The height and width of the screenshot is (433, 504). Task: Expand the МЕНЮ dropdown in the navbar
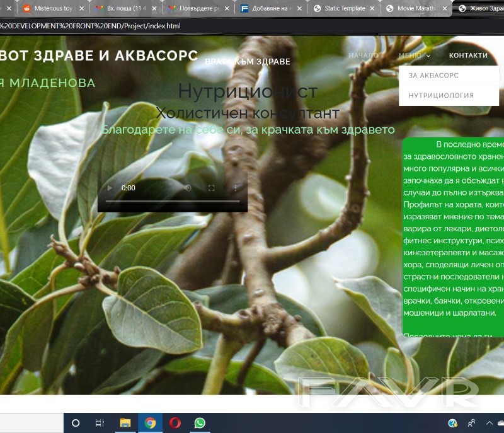point(414,55)
